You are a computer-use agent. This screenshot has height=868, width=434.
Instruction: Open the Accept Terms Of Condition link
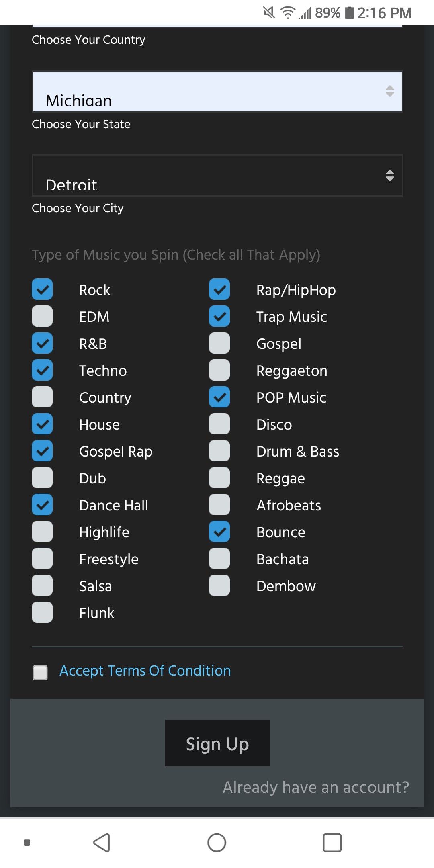pyautogui.click(x=145, y=671)
